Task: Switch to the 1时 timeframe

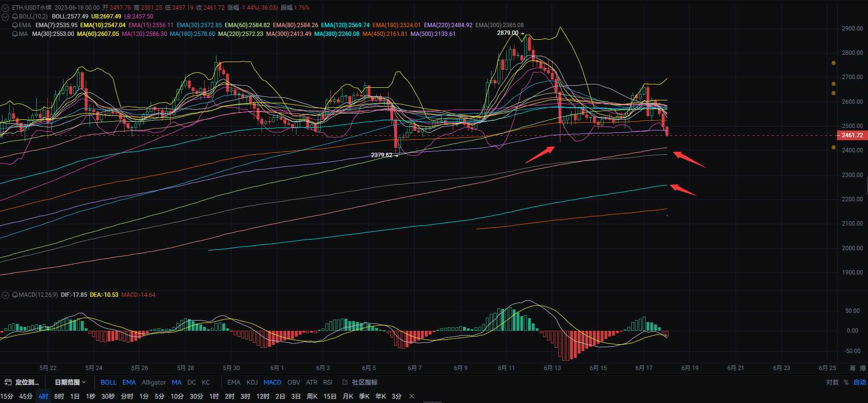Action: 214,396
